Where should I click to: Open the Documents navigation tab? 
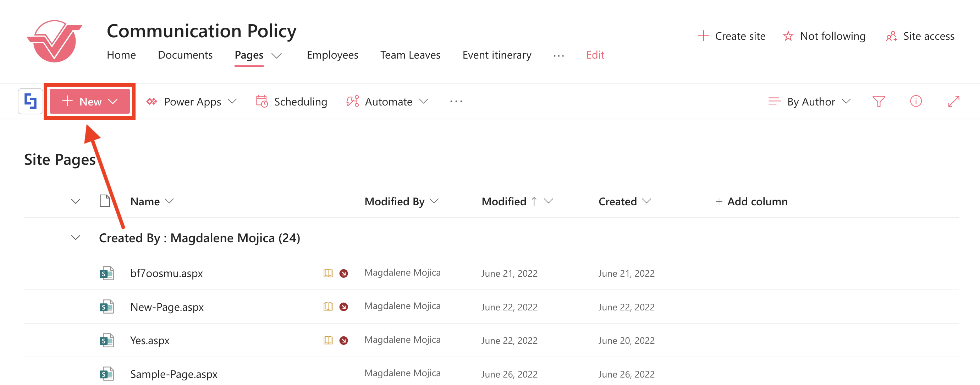pyautogui.click(x=185, y=55)
